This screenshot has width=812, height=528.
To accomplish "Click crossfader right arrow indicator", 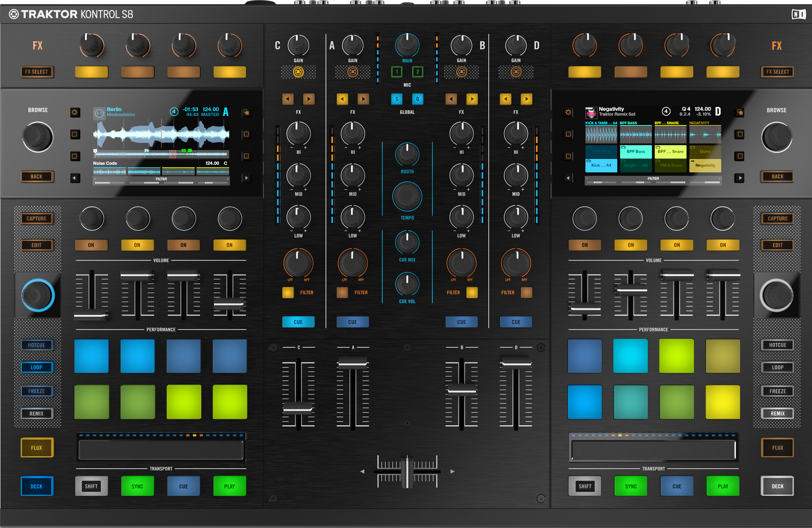I will 452,471.
